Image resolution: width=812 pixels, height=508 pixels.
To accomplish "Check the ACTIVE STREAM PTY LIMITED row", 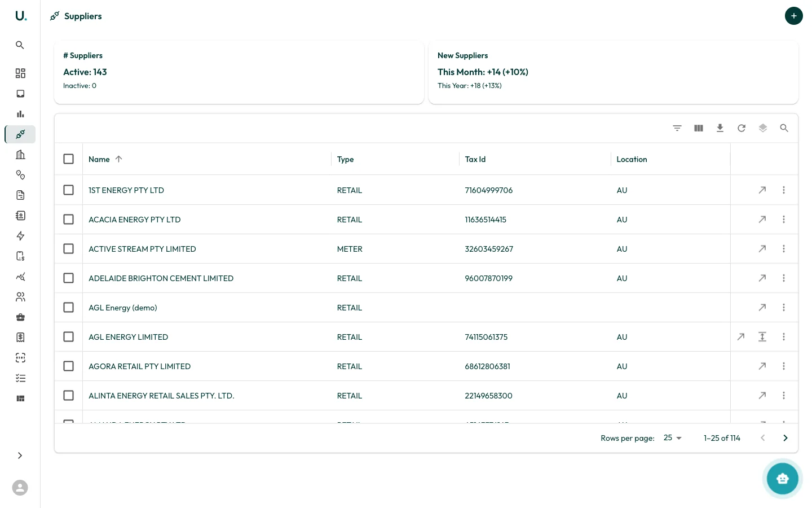I will [69, 249].
